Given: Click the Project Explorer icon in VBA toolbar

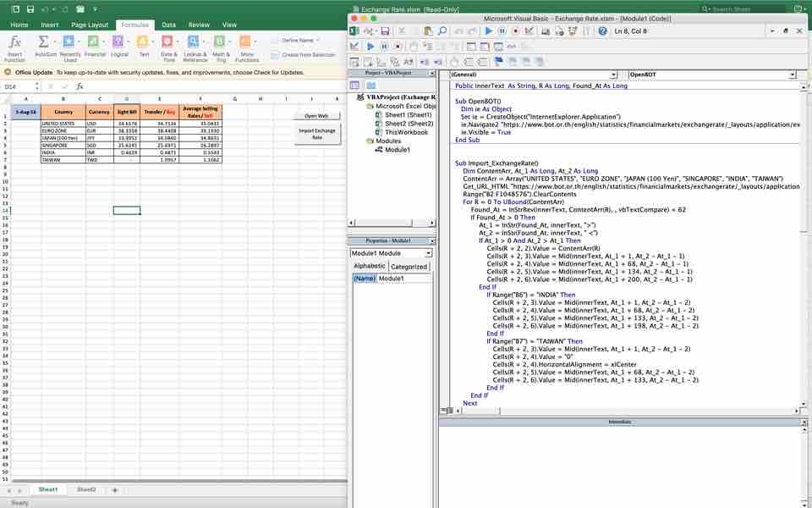Looking at the screenshot, I should click(x=546, y=31).
